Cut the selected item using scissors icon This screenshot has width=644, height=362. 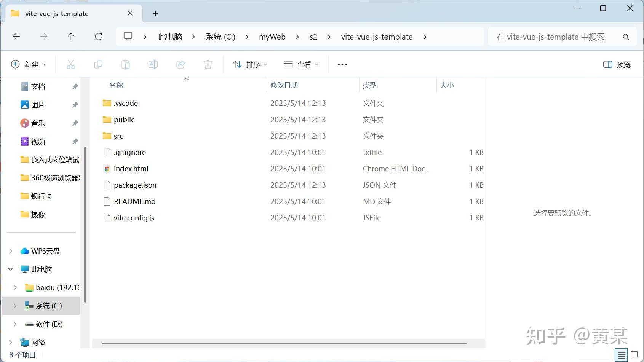71,64
